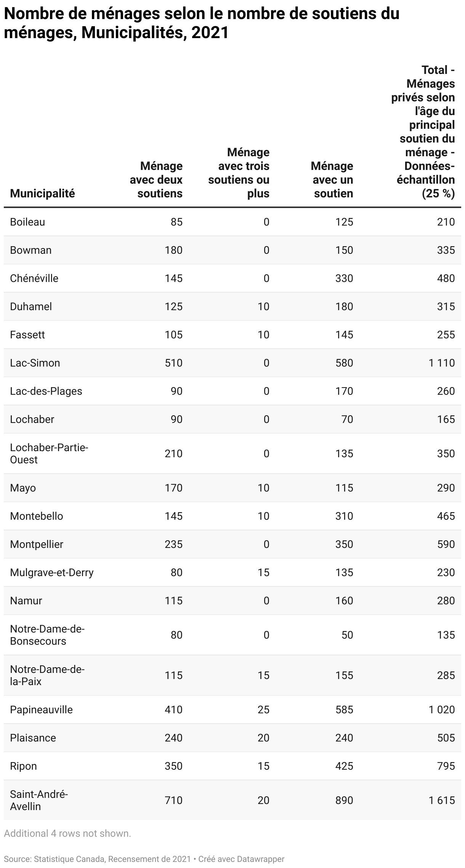Select the Ménage avec un soutien header
Viewport: 465px width, 868px height.
[332, 180]
